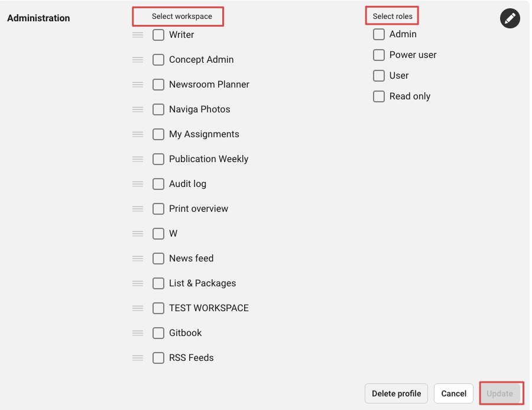532x410 pixels.
Task: Click the Delete profile button
Action: 396,393
